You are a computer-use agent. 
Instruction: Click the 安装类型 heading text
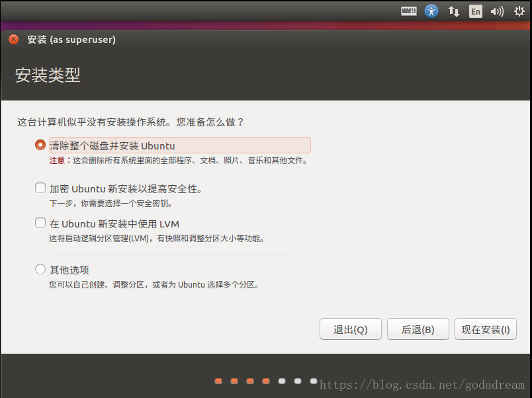(48, 75)
